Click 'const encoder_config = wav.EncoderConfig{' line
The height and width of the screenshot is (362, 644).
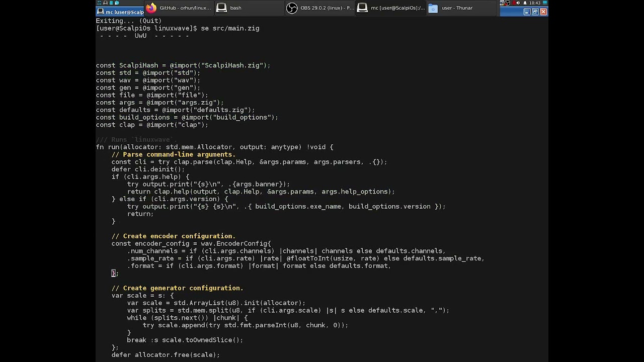[191, 243]
